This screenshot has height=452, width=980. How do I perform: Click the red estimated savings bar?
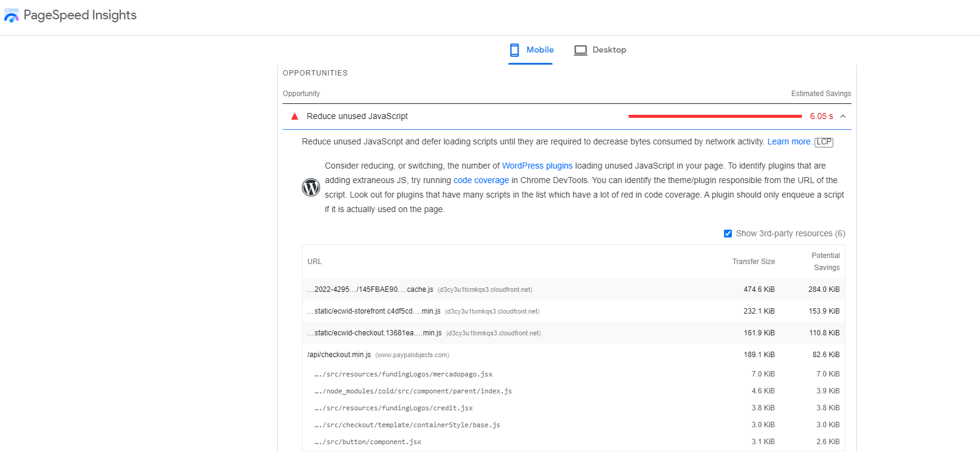click(x=715, y=116)
